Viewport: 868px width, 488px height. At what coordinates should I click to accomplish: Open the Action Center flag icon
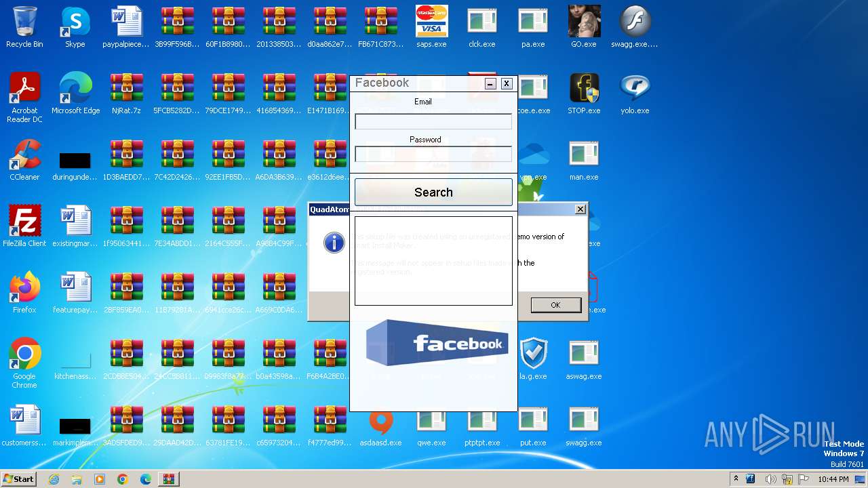tap(804, 479)
